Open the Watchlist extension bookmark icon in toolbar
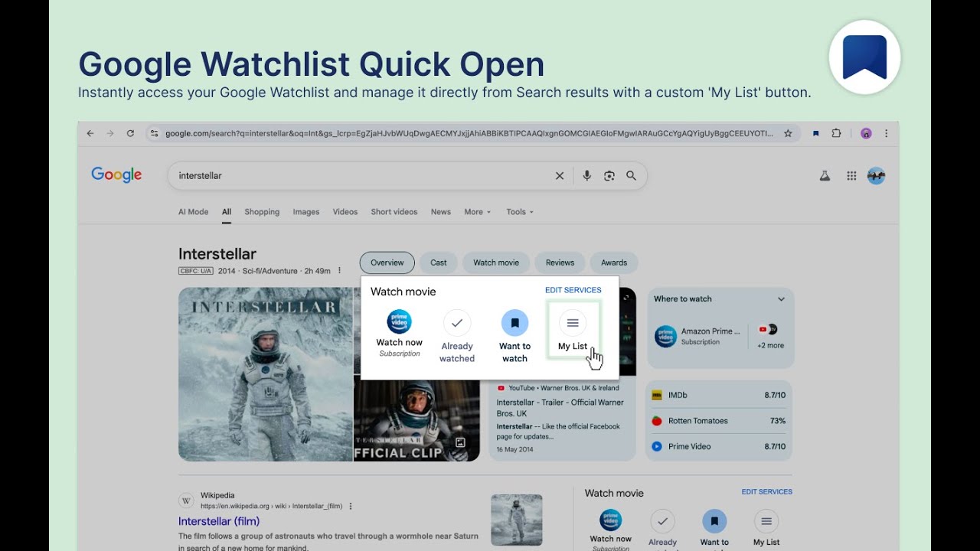 tap(816, 133)
